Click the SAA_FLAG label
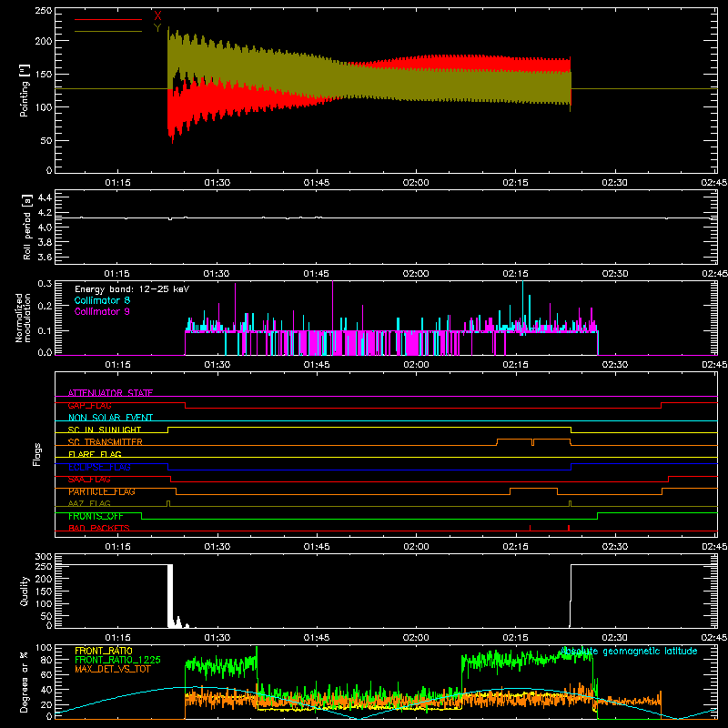This screenshot has width=728, height=728. tap(89, 480)
